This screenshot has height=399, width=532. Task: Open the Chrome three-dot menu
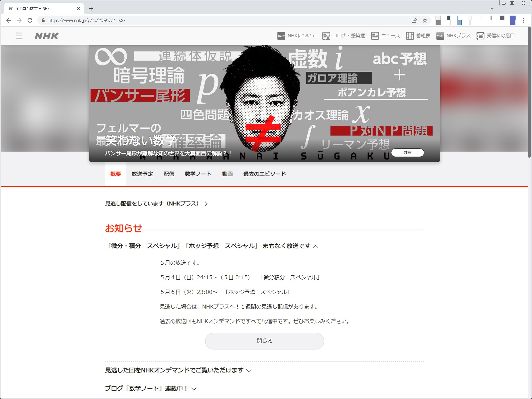(x=523, y=20)
